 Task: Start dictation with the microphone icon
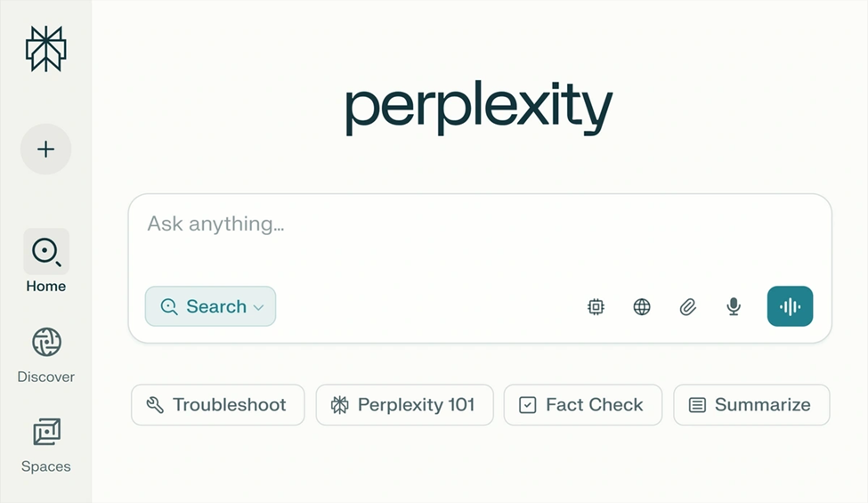[734, 307]
